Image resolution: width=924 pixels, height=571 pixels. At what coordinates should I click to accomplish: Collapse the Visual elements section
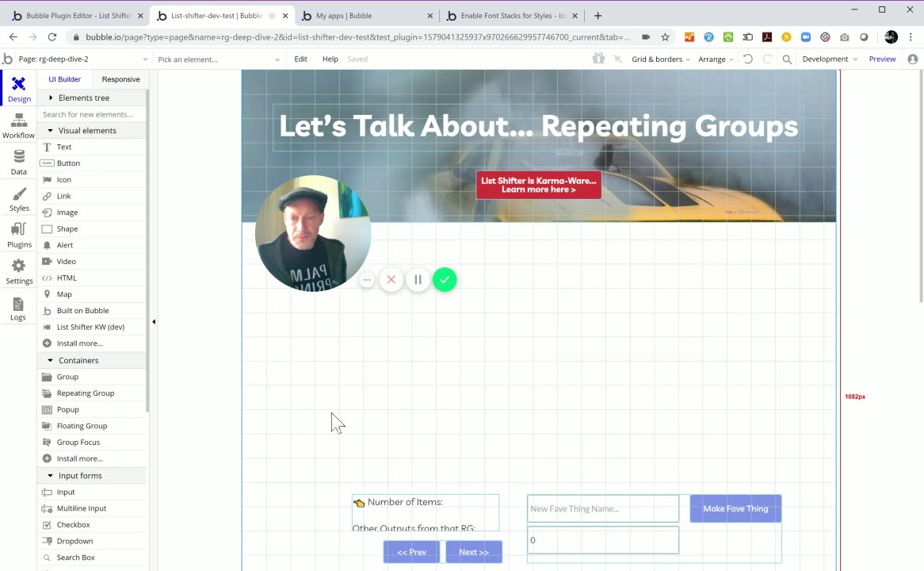(x=92, y=130)
